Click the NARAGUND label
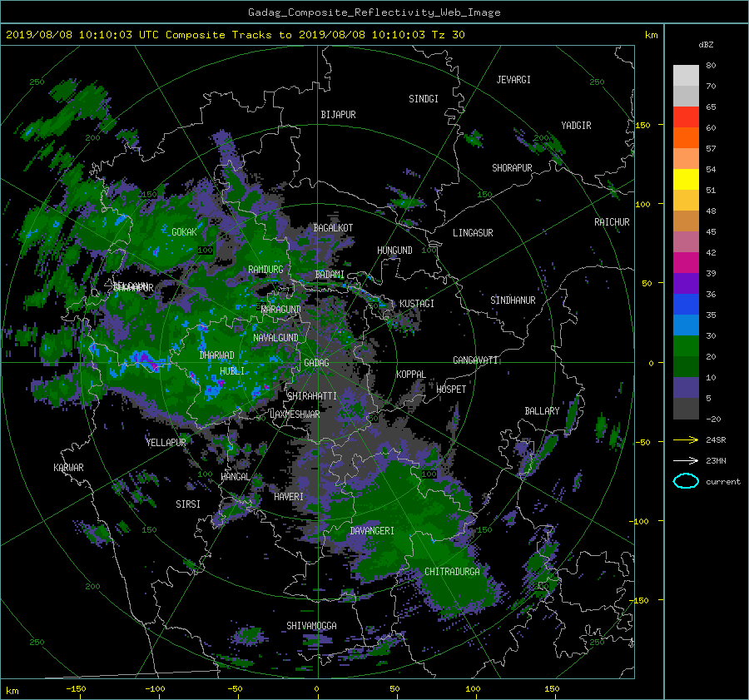This screenshot has width=749, height=700. (x=281, y=310)
